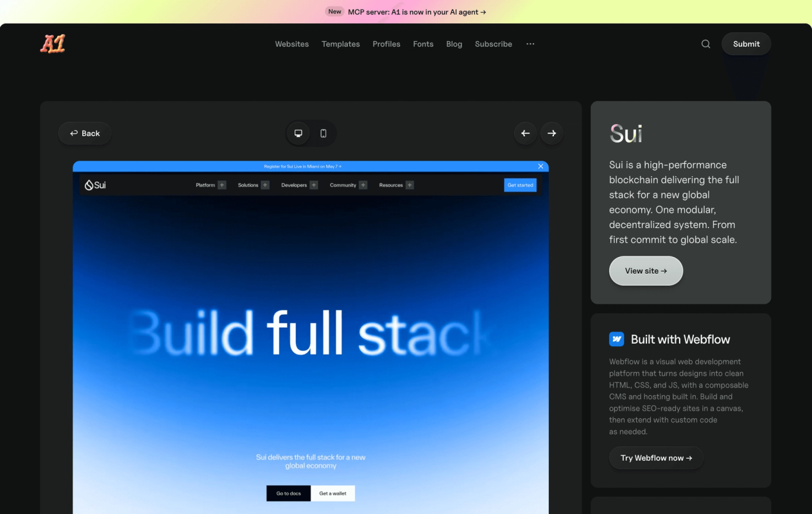Click Try Webflow now button

656,458
